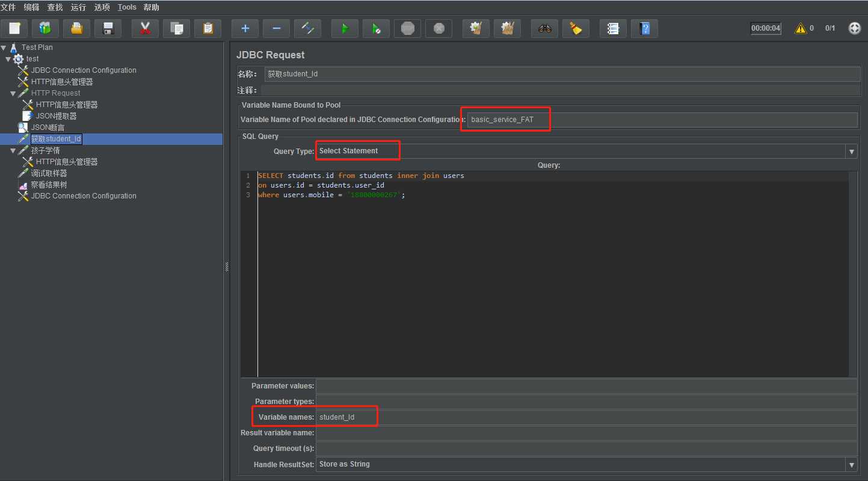Select the HTTP Request sampler
The height and width of the screenshot is (481, 868).
[x=56, y=93]
